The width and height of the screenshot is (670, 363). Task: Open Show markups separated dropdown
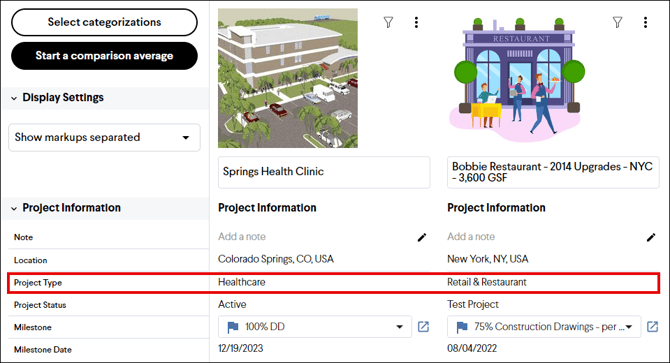pyautogui.click(x=104, y=138)
